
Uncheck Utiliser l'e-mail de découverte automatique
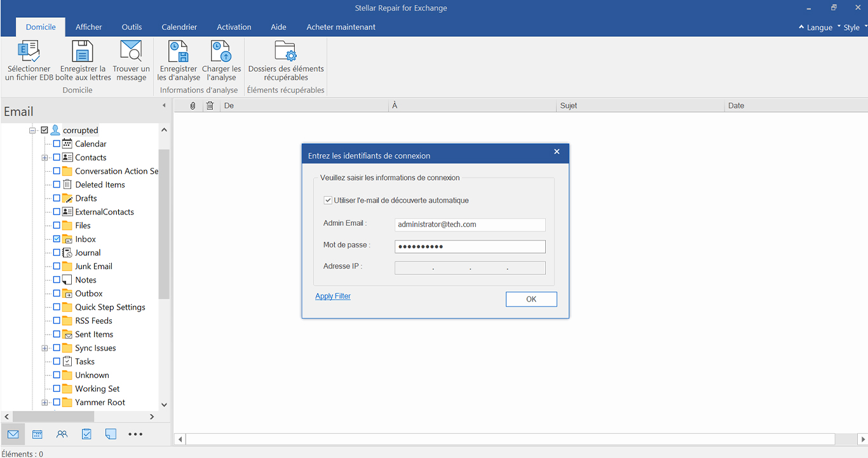point(328,200)
